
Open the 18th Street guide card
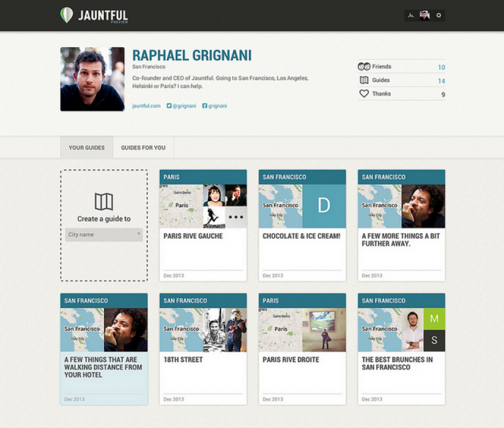[x=202, y=360]
